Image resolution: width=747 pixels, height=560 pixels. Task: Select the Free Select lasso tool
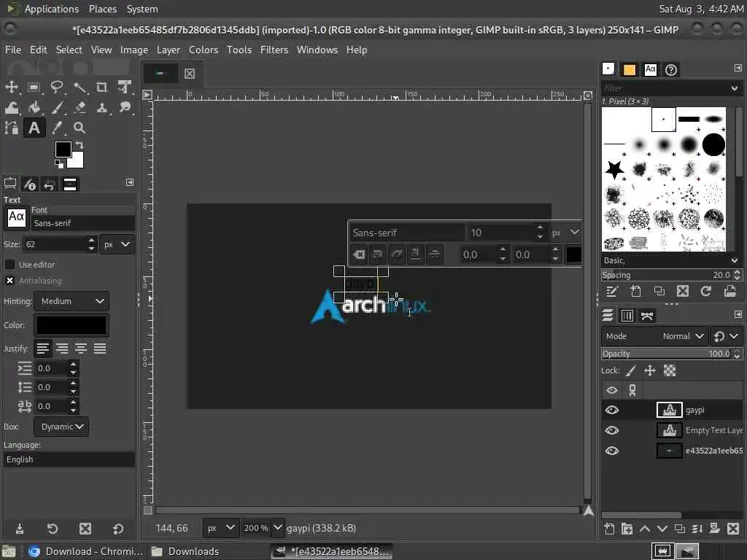pos(57,87)
